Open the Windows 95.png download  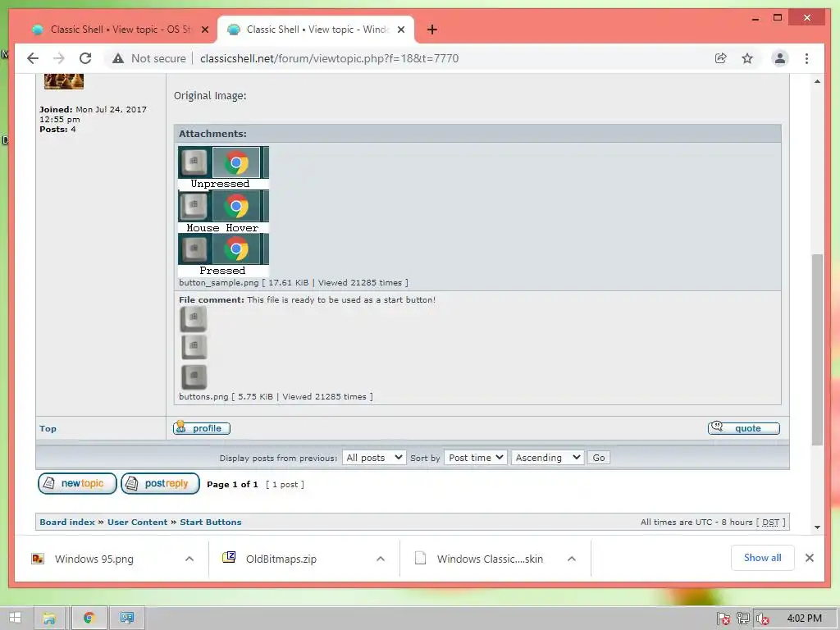(x=94, y=559)
